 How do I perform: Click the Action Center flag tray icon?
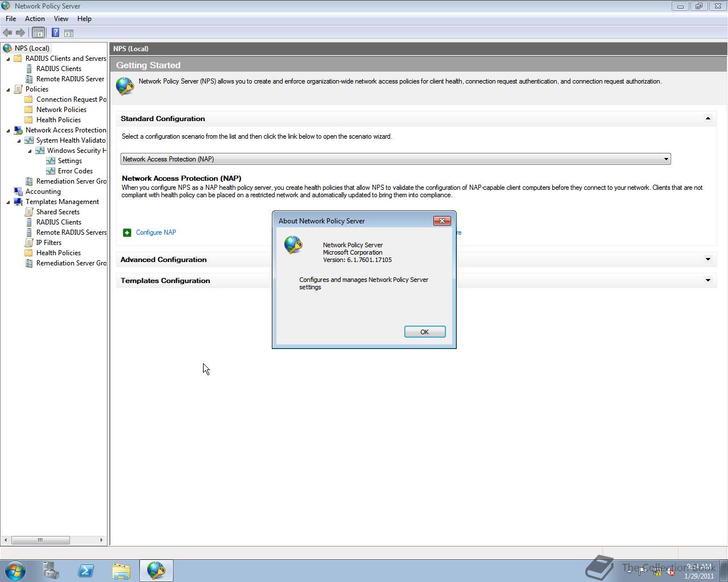click(x=643, y=572)
